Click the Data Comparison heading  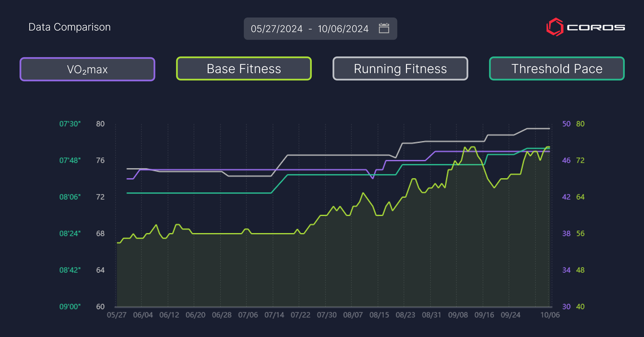point(69,27)
